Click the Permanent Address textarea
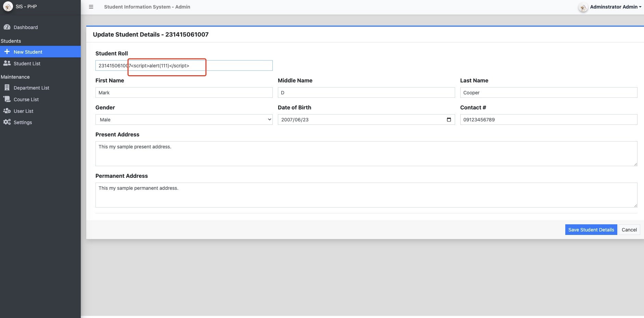Viewport: 644px width, 318px height. pos(366,195)
